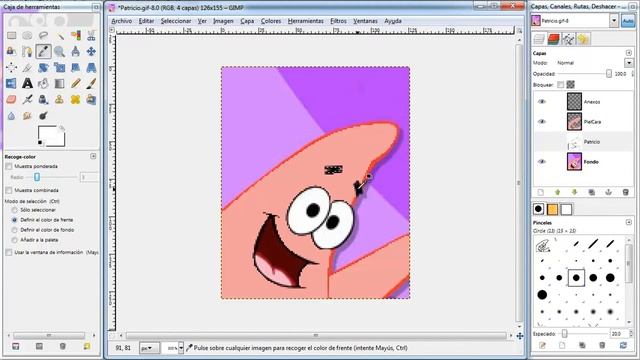Screen dimensions: 640x360
Task: Select the Heal tool
Action: (76, 100)
